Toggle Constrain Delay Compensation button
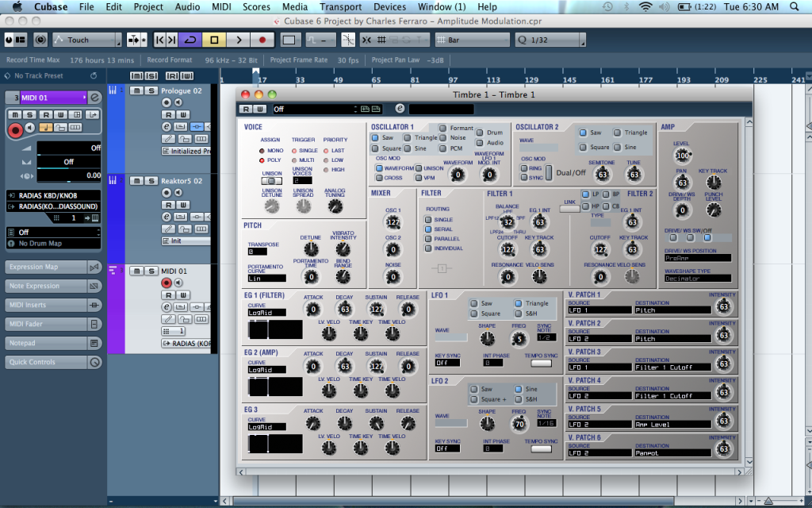Viewport: 812px width, 508px height. click(x=40, y=40)
